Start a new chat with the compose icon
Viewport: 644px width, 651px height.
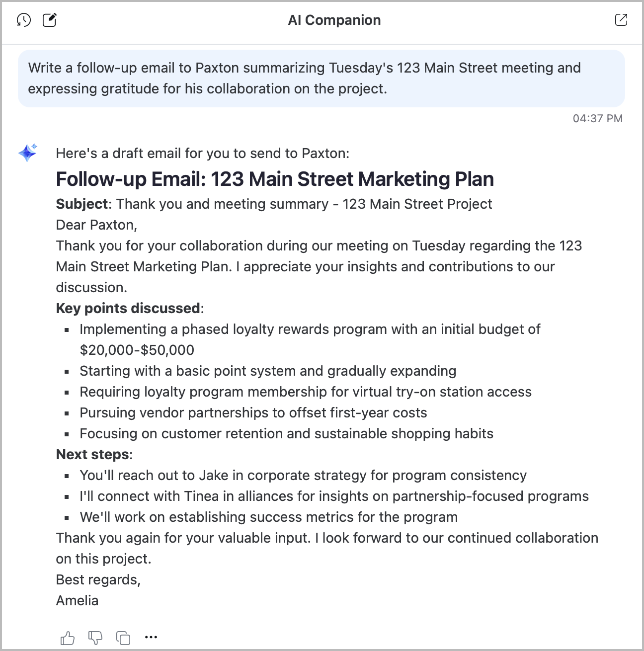pos(49,20)
